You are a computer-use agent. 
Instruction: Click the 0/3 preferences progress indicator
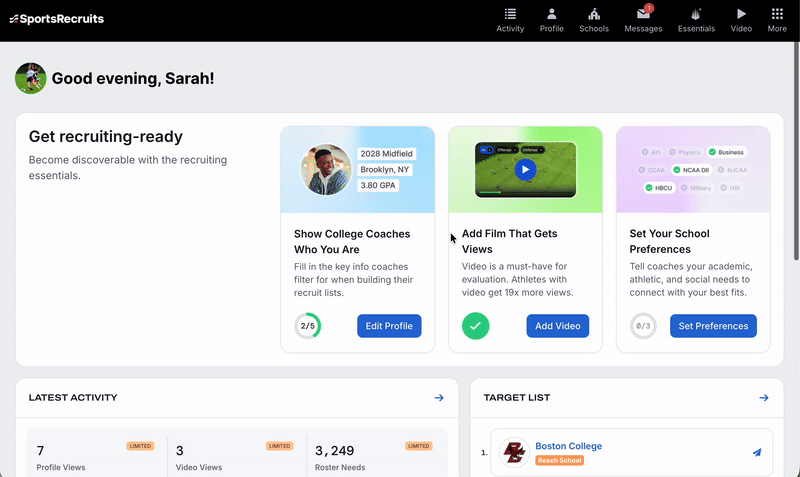pos(644,326)
